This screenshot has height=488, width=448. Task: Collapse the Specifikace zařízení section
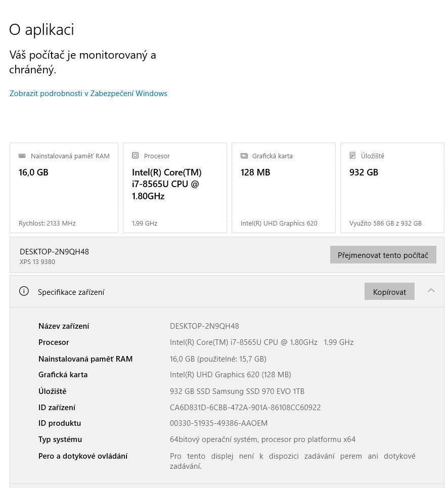click(431, 291)
